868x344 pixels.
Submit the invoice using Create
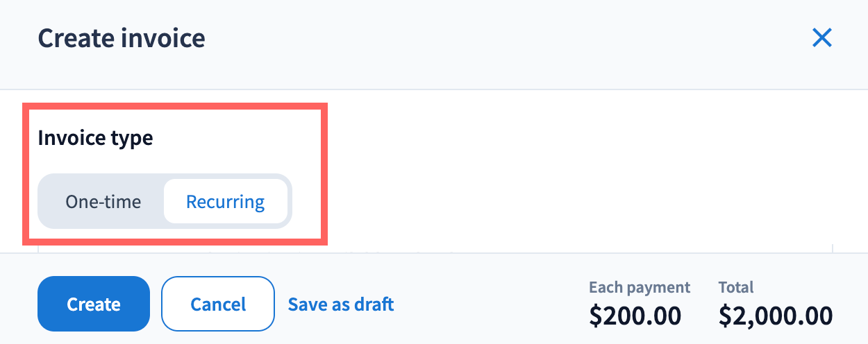pos(94,304)
